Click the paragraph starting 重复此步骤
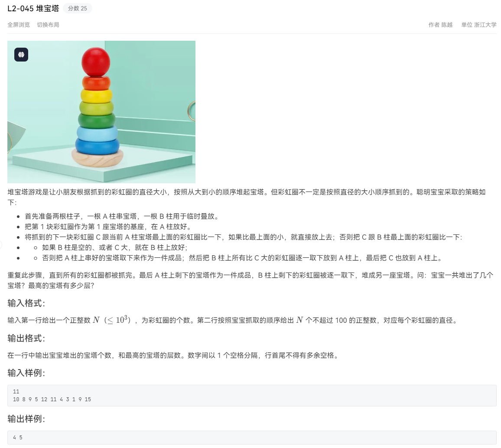The width and height of the screenshot is (501, 448). click(x=250, y=280)
